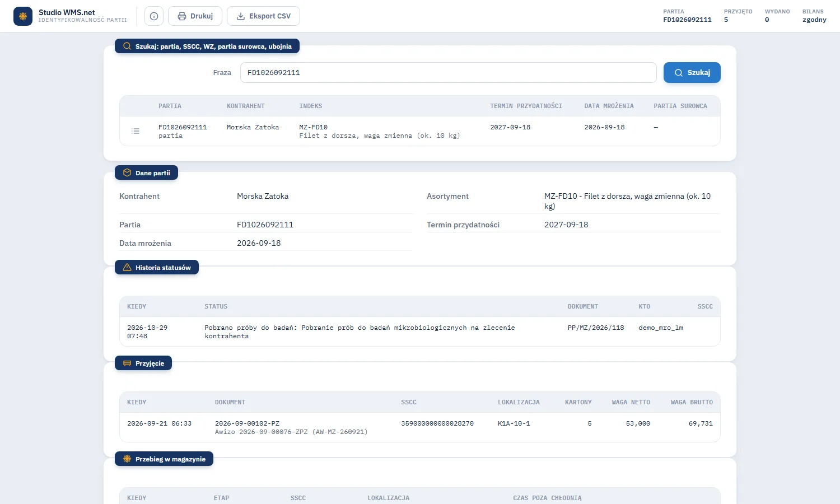The width and height of the screenshot is (840, 504).
Task: Click the LOKALIZACJA header in Przyjęcie table
Action: pyautogui.click(x=519, y=402)
